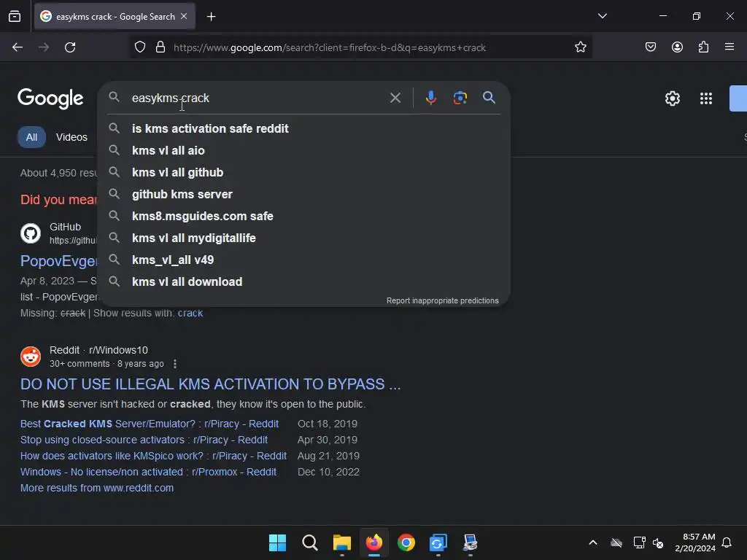The width and height of the screenshot is (747, 560).
Task: Reload the current page
Action: click(70, 47)
